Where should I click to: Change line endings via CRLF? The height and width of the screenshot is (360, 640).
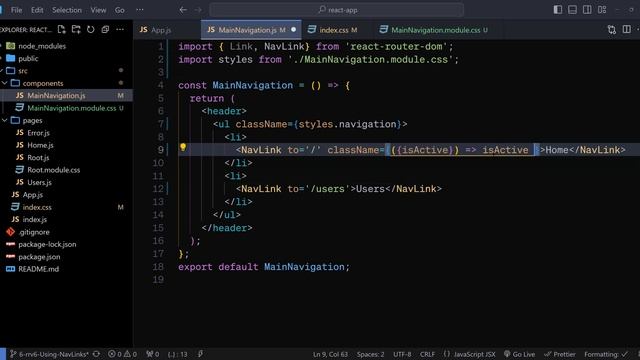[427, 354]
